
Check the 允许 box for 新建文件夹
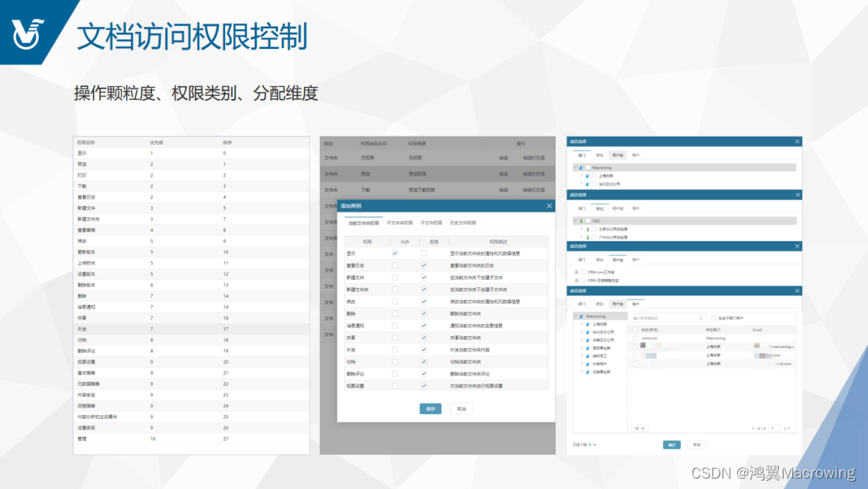(x=395, y=290)
